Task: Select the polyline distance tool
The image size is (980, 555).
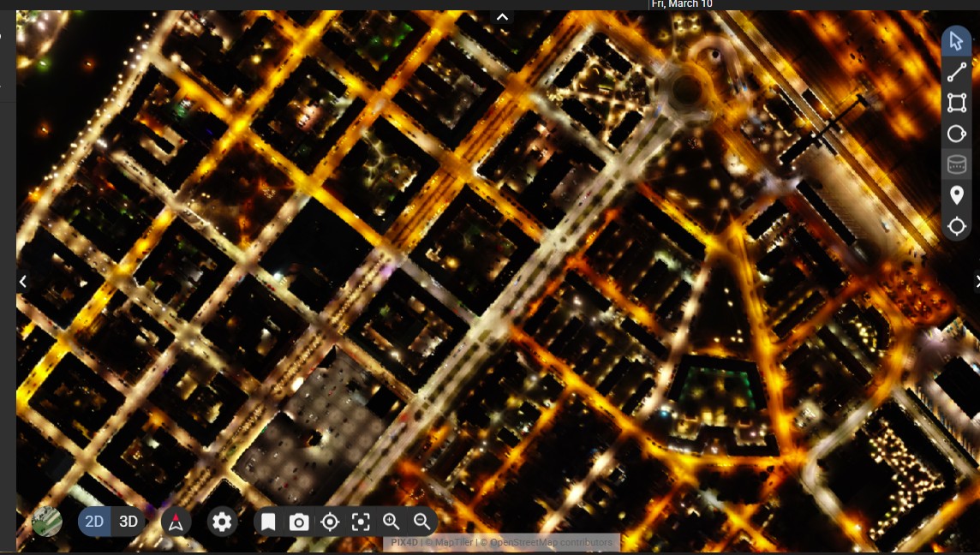Action: tap(956, 73)
